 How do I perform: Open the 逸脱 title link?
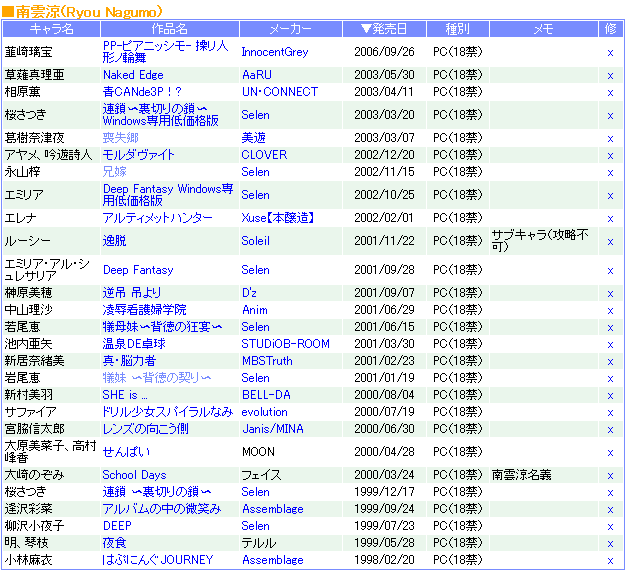click(114, 241)
